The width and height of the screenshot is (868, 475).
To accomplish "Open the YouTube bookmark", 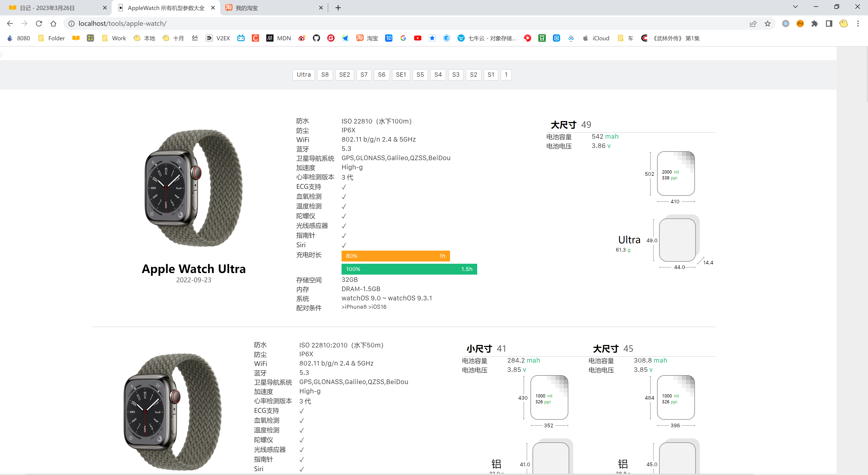I will click(417, 38).
